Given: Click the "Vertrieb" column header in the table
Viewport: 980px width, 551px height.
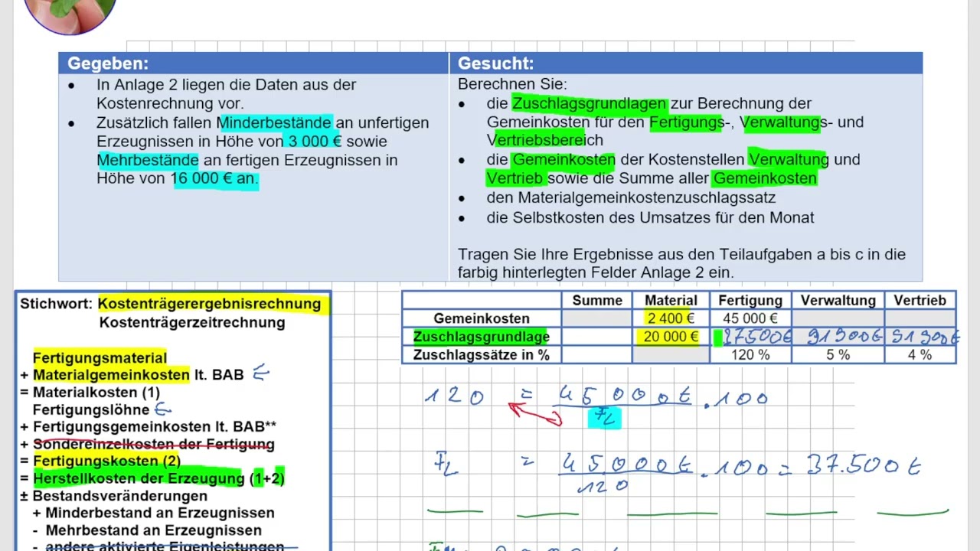Looking at the screenshot, I should click(920, 301).
